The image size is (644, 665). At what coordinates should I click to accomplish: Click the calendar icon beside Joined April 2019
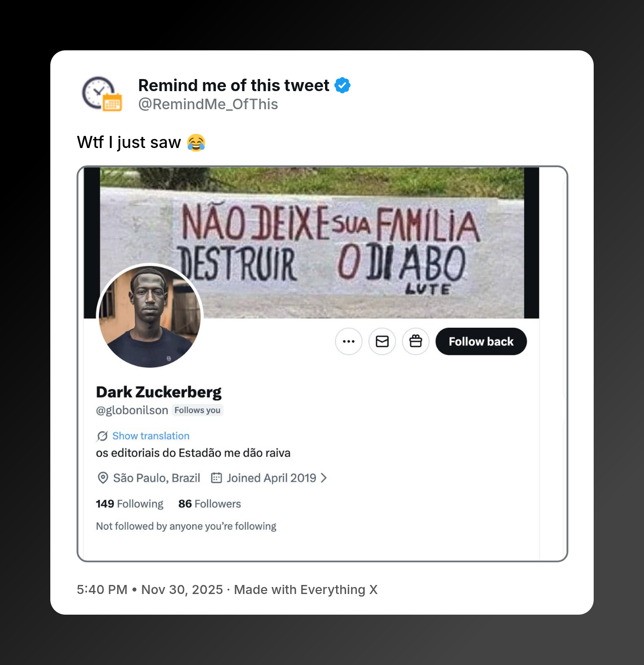click(x=216, y=478)
